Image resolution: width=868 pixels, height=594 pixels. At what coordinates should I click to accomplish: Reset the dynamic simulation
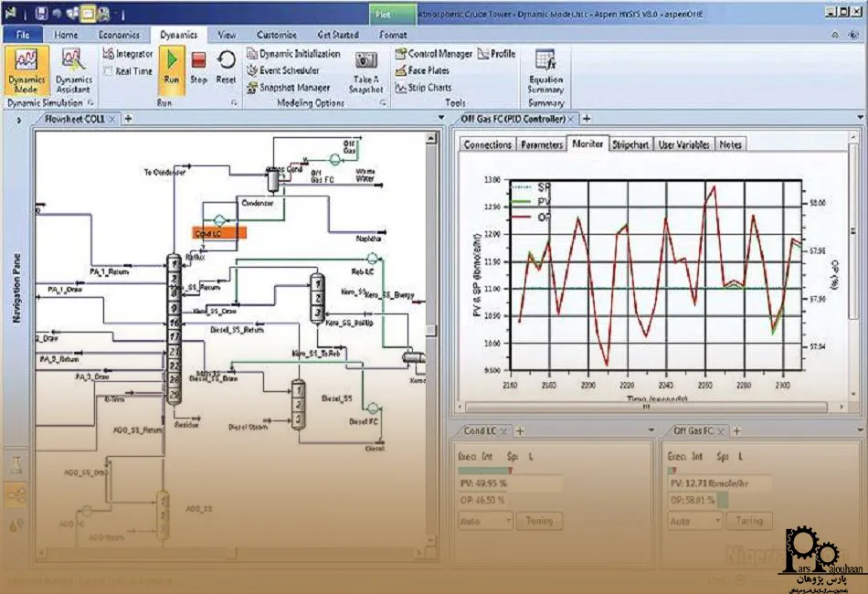click(x=226, y=66)
